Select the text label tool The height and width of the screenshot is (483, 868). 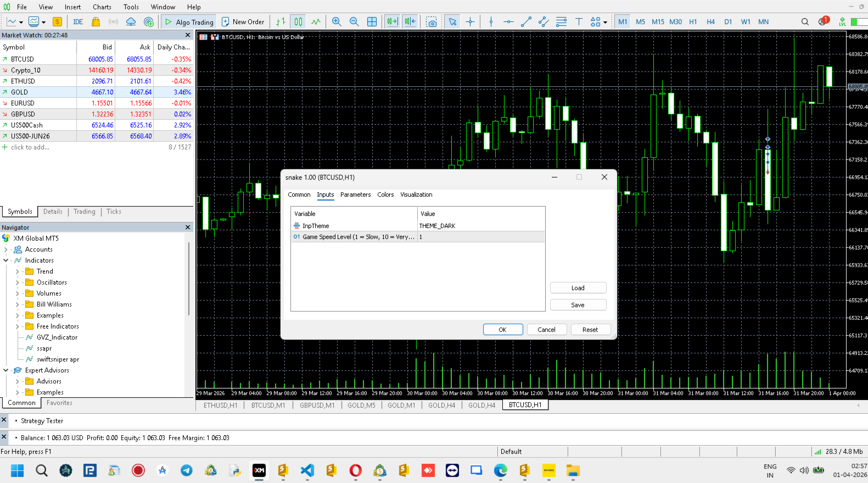point(579,22)
